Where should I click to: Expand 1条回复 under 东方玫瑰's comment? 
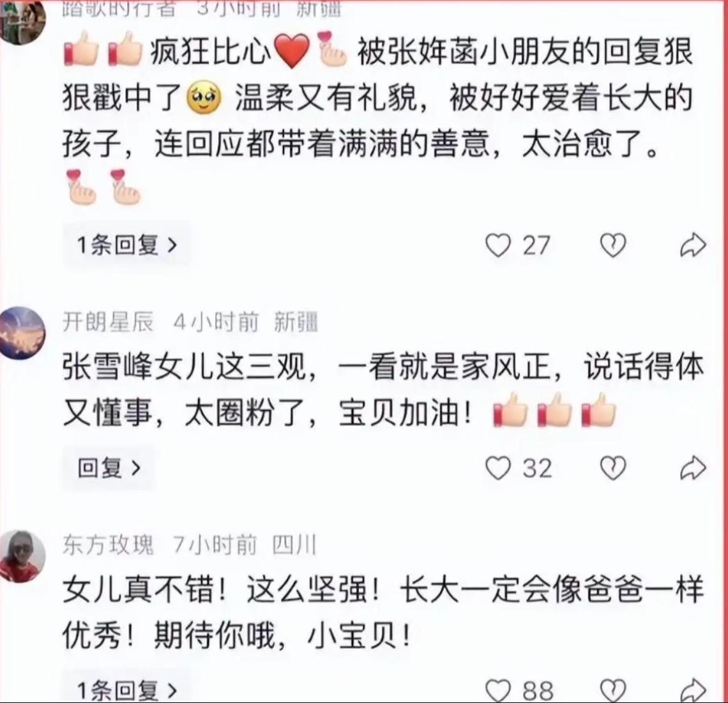coord(126,688)
